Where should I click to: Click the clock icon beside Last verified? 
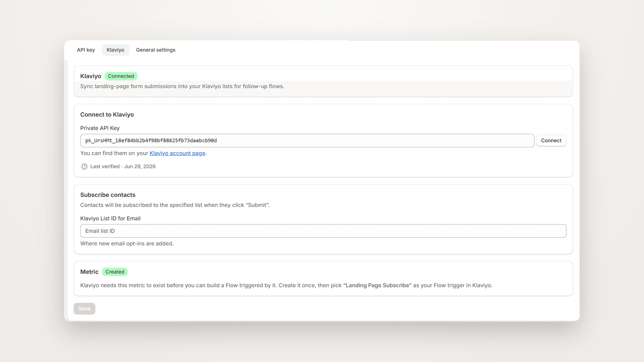tap(84, 166)
